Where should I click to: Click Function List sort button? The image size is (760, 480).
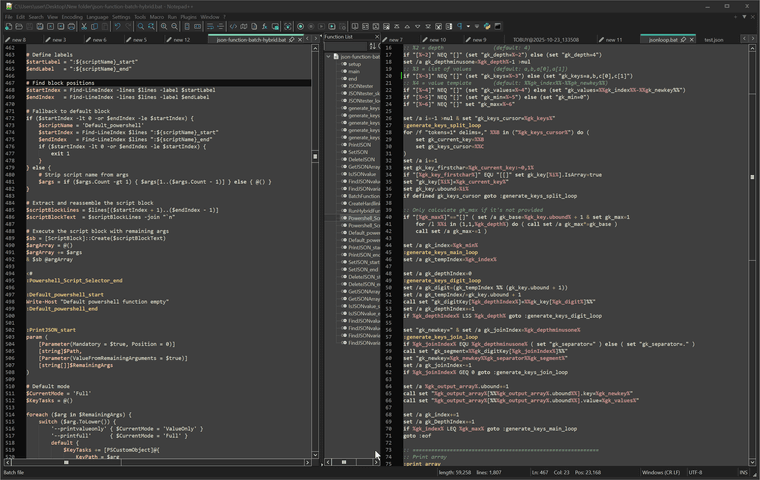click(x=372, y=46)
